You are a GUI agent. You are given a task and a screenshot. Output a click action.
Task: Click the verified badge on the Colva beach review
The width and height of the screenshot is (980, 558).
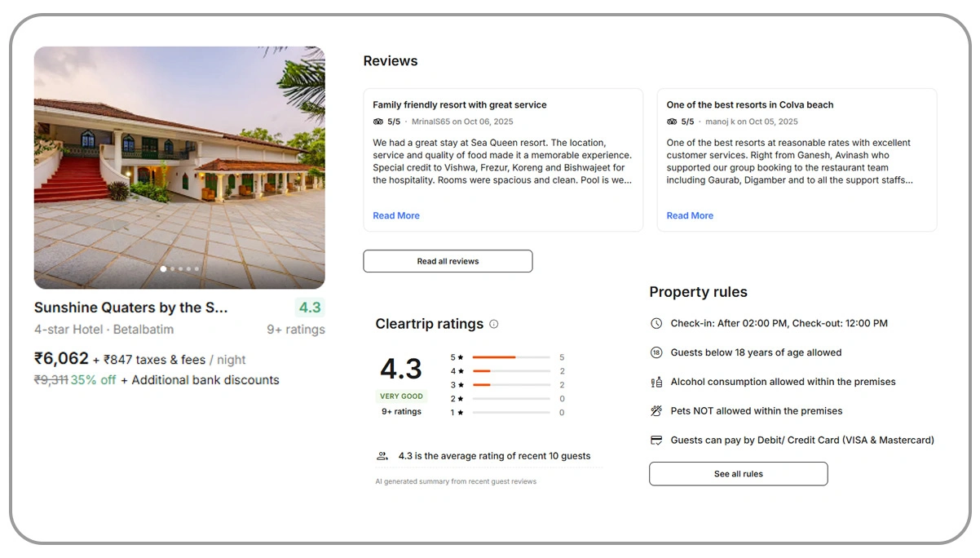(x=670, y=121)
